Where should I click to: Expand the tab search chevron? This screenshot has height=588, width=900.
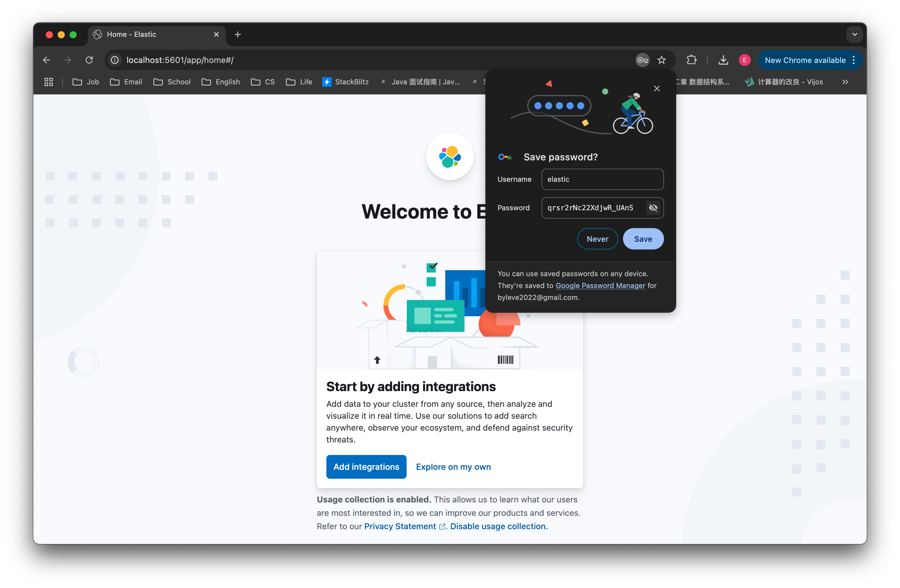pyautogui.click(x=854, y=34)
